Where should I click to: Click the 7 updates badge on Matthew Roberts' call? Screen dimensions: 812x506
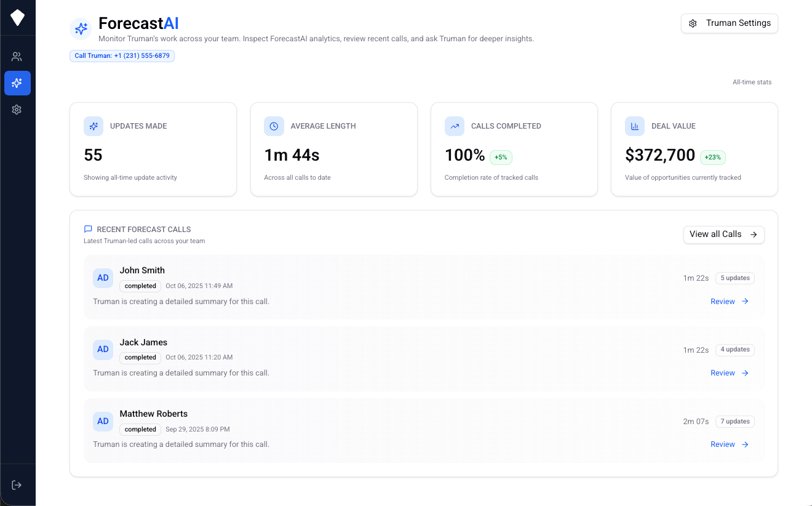(734, 421)
